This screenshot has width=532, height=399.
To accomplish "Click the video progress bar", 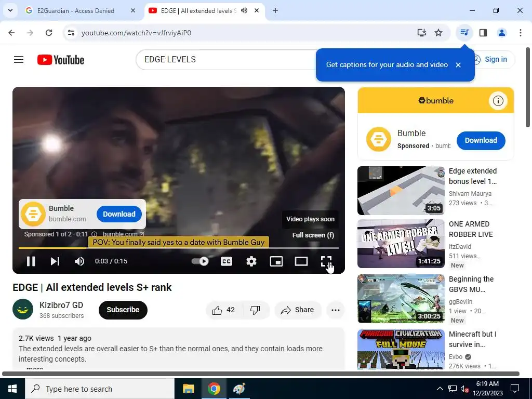I will pyautogui.click(x=179, y=248).
